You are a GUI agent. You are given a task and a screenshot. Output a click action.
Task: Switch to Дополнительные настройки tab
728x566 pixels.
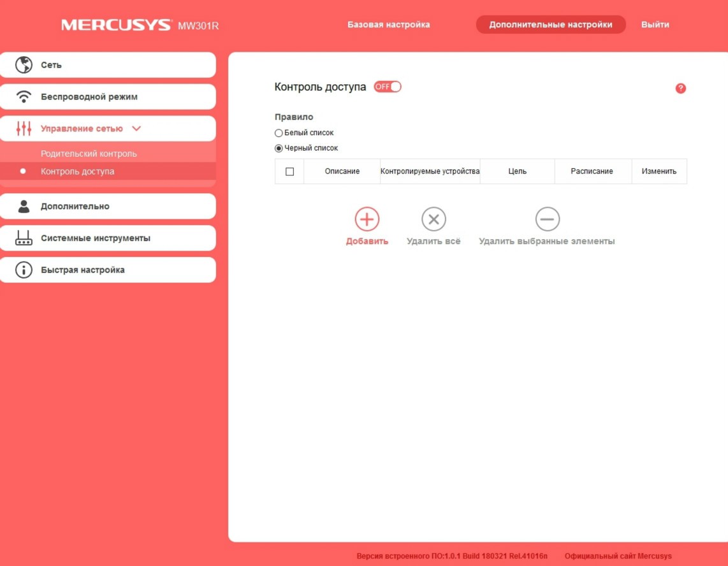(x=550, y=25)
